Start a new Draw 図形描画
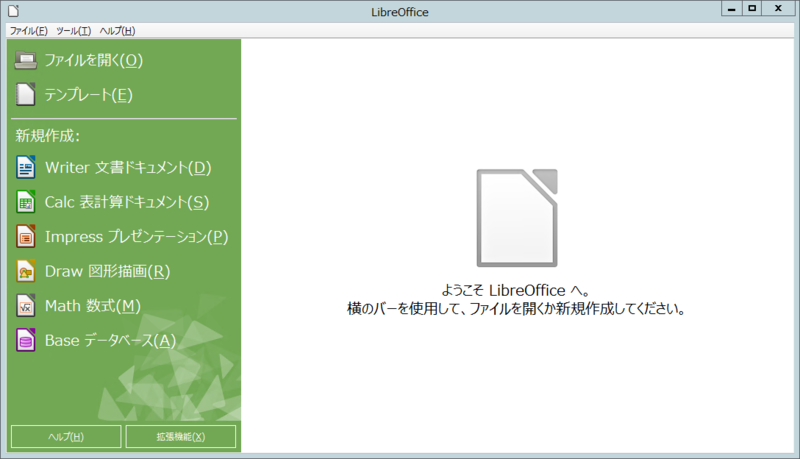The height and width of the screenshot is (459, 800). coord(108,271)
